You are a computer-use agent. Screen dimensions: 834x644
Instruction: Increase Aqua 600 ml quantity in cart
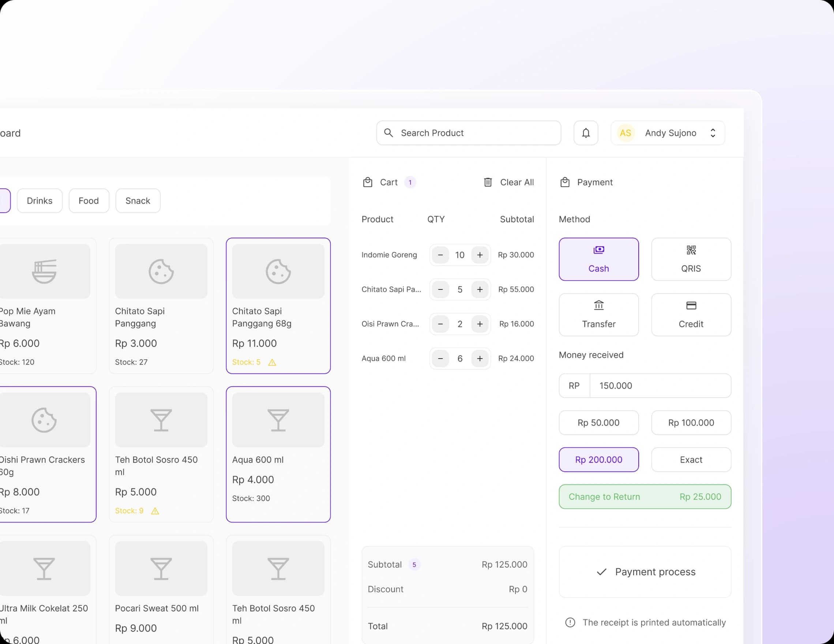tap(480, 358)
